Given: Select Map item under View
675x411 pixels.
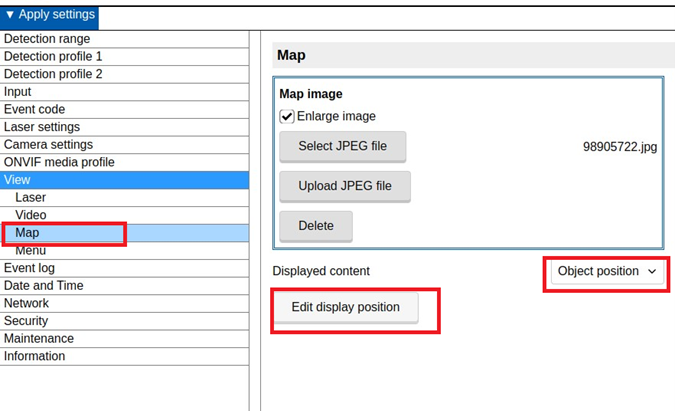Looking at the screenshot, I should pyautogui.click(x=28, y=233).
